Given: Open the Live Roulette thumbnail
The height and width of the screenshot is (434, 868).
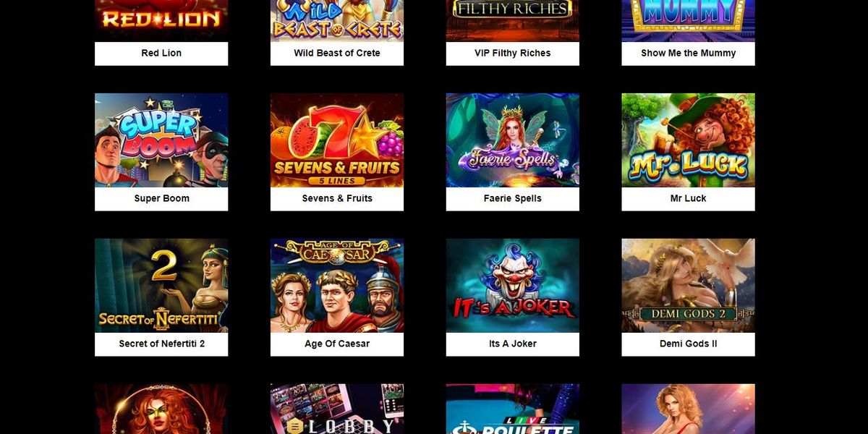Looking at the screenshot, I should [513, 409].
